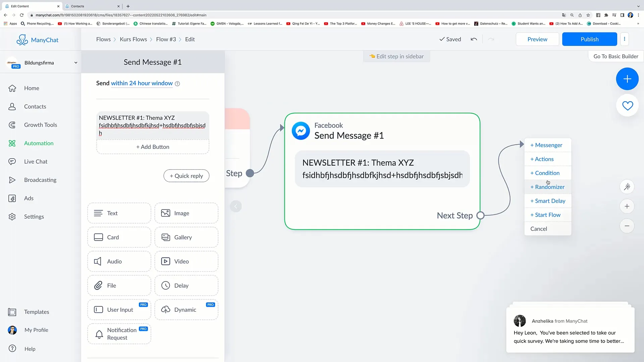Click the Randomizer flow option
Image resolution: width=644 pixels, height=362 pixels.
pyautogui.click(x=547, y=186)
